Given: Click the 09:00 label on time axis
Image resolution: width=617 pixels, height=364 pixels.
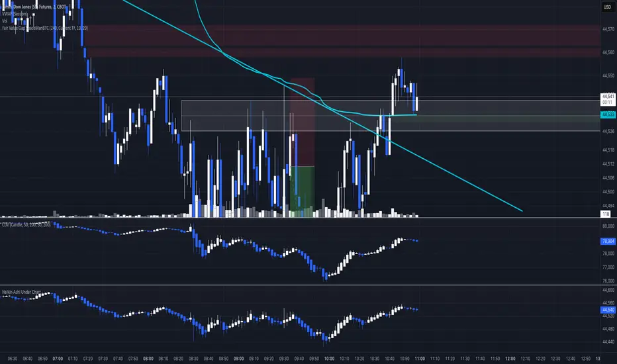Looking at the screenshot, I should tap(238, 359).
